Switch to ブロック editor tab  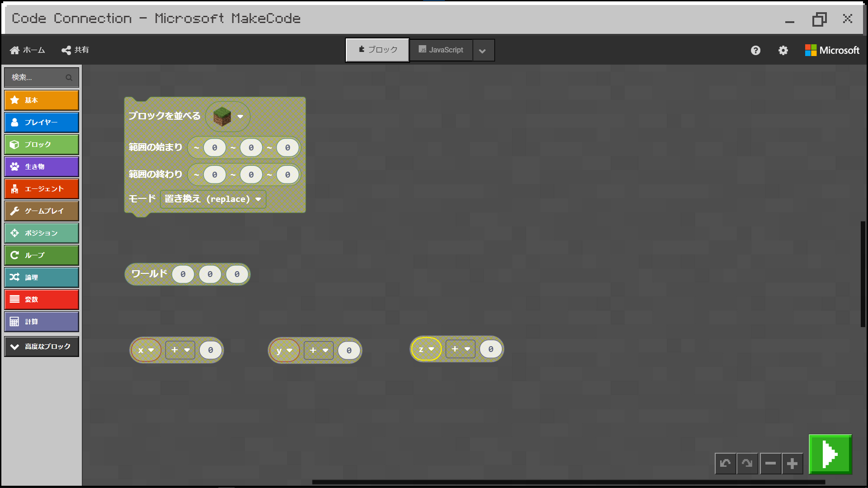point(377,50)
